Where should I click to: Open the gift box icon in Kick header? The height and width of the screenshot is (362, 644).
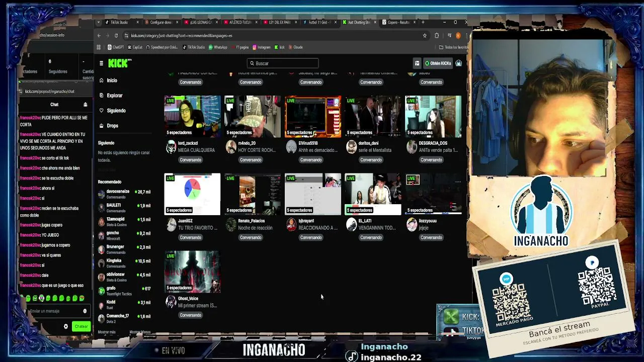pos(417,63)
